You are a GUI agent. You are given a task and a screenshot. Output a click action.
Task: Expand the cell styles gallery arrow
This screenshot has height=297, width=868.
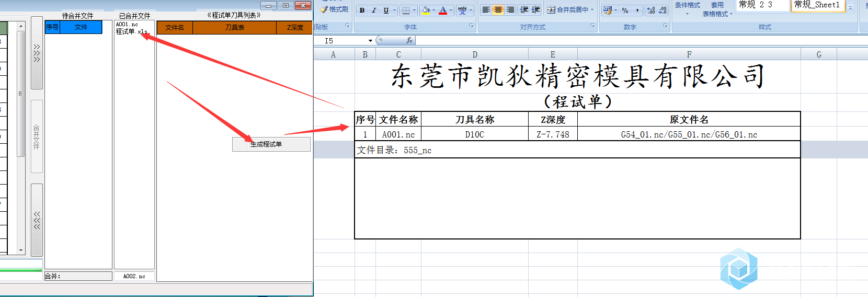pos(851,7)
